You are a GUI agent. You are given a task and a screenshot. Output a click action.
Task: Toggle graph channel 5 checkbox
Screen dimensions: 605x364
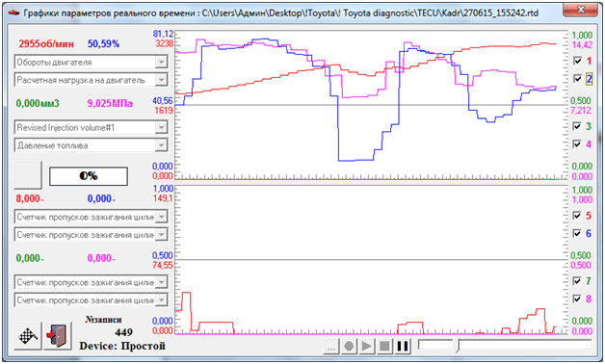tap(577, 215)
